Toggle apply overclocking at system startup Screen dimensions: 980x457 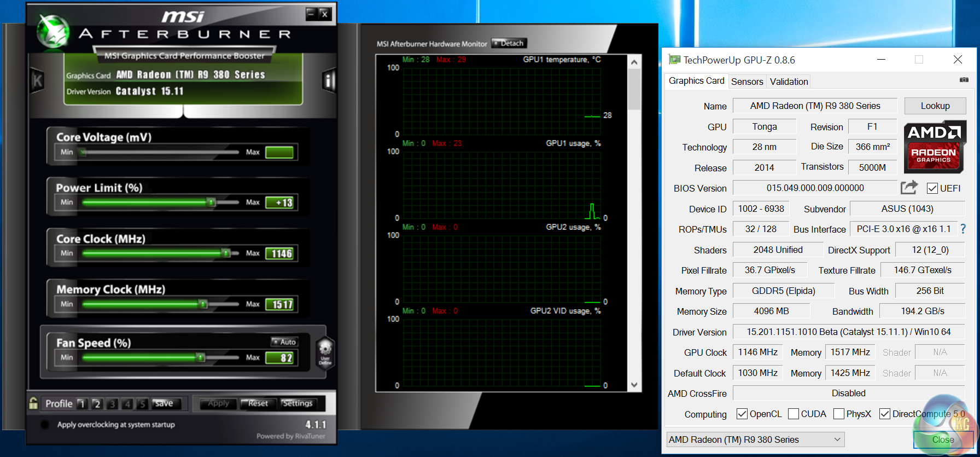(45, 425)
